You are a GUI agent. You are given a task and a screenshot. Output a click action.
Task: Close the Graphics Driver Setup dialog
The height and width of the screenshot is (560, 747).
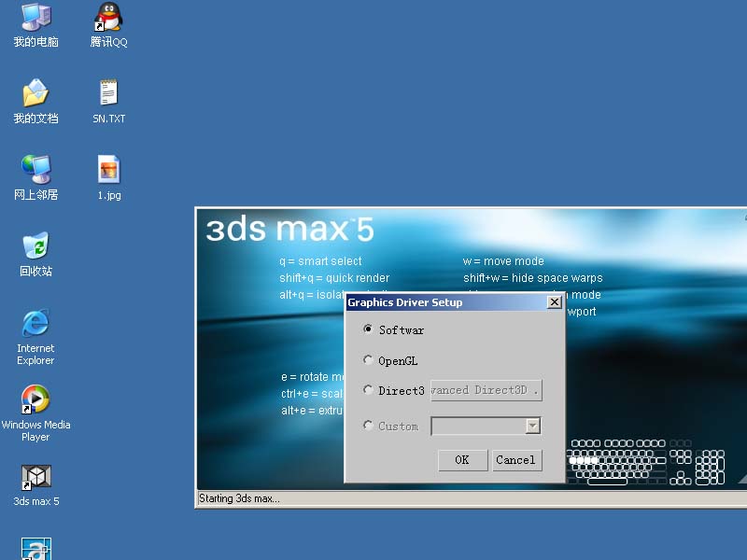(555, 302)
